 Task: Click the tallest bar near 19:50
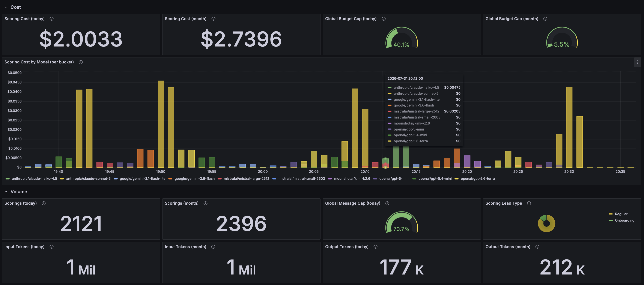point(161,124)
